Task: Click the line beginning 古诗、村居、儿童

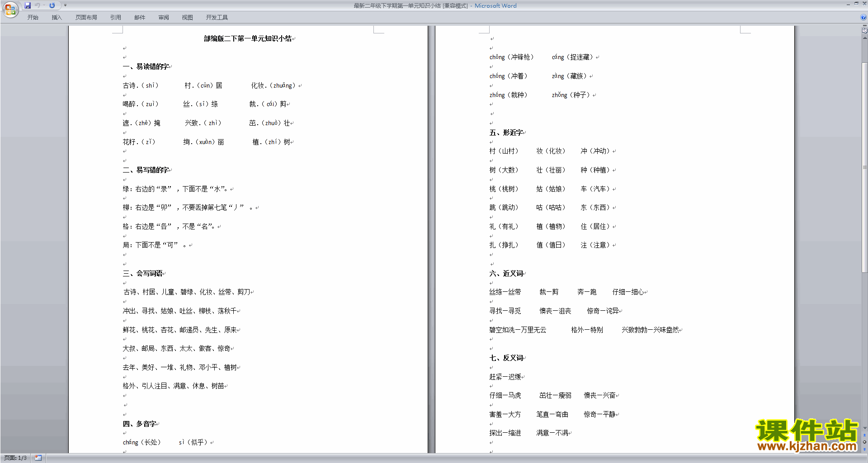Action: (187, 292)
